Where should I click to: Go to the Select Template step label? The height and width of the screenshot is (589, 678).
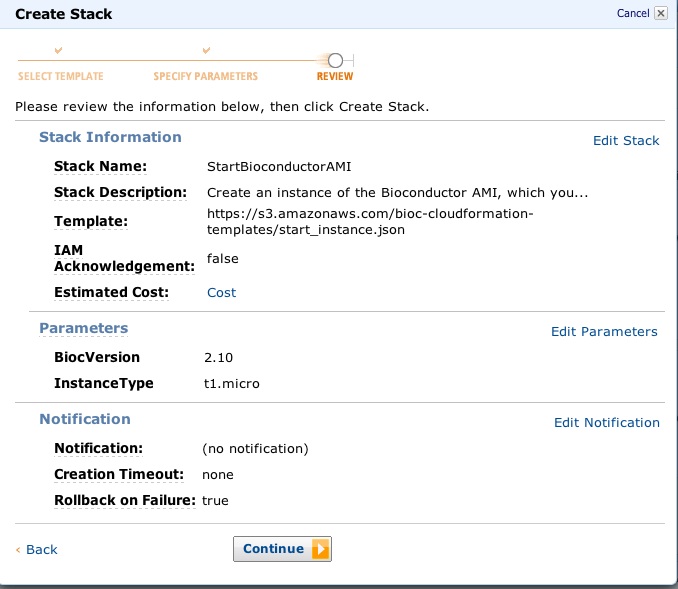tap(60, 76)
